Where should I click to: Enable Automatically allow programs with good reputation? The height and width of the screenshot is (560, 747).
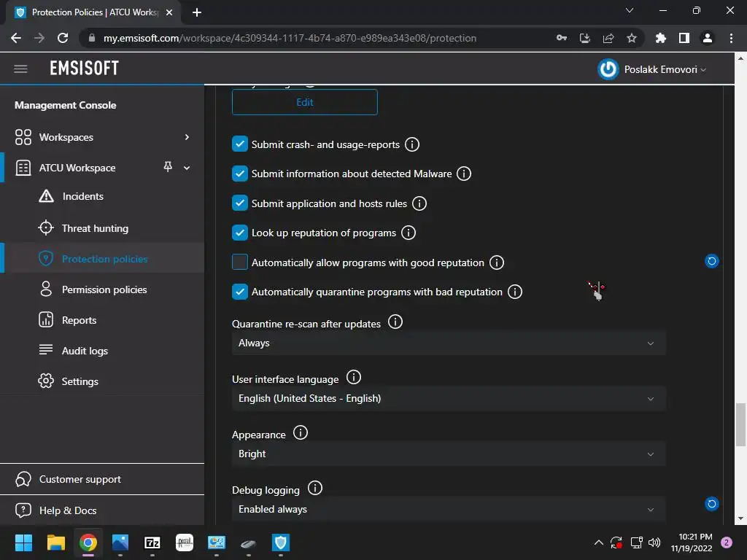click(239, 262)
